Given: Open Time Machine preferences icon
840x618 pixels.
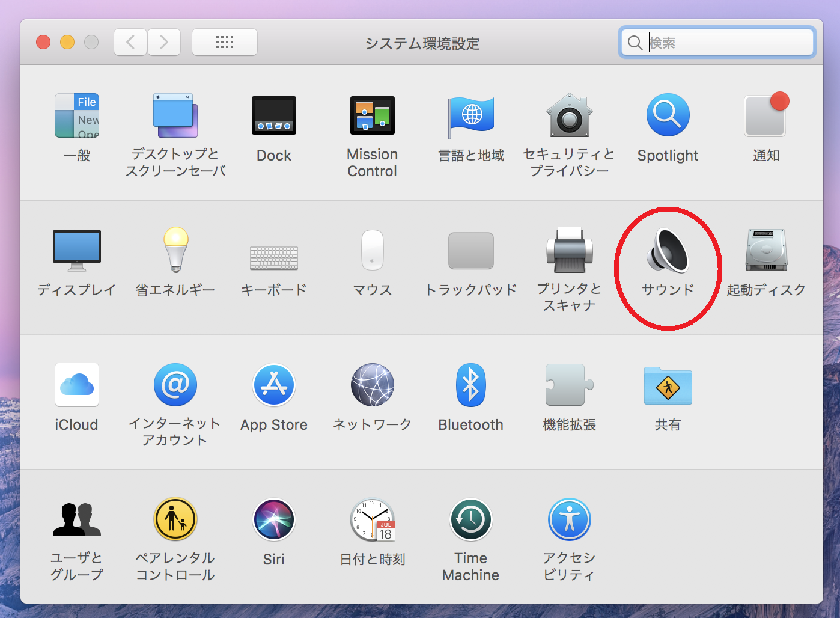Looking at the screenshot, I should coord(471,519).
